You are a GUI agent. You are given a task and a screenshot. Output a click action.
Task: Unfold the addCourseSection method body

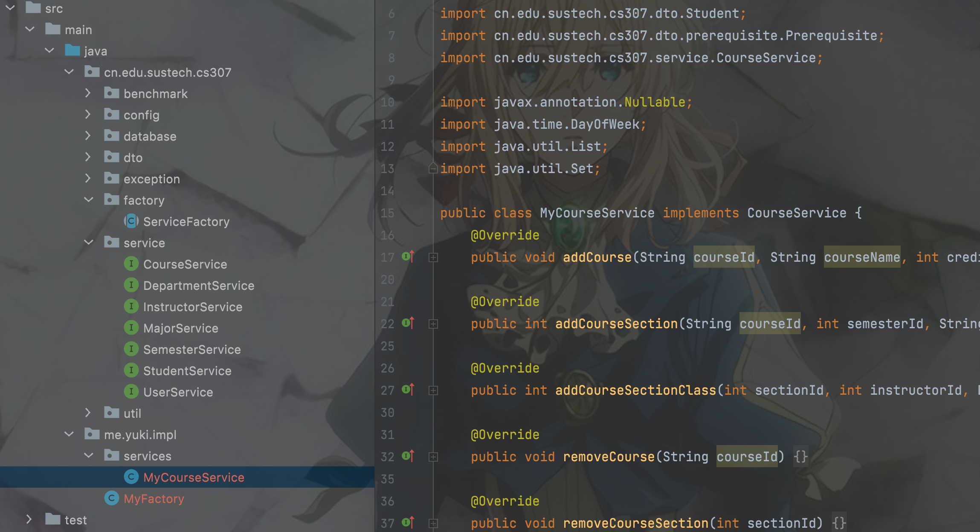[433, 324]
